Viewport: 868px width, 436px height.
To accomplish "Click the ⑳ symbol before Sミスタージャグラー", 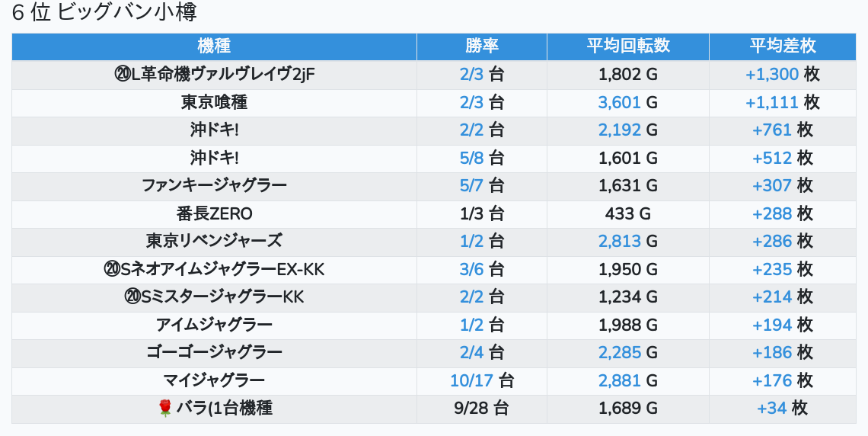I will (x=132, y=297).
